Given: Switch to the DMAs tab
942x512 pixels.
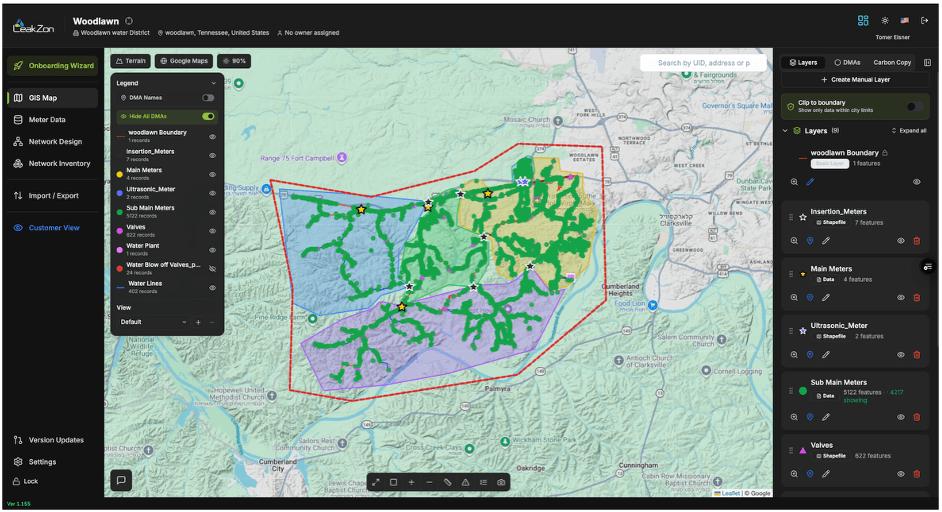Looking at the screenshot, I should pyautogui.click(x=847, y=62).
